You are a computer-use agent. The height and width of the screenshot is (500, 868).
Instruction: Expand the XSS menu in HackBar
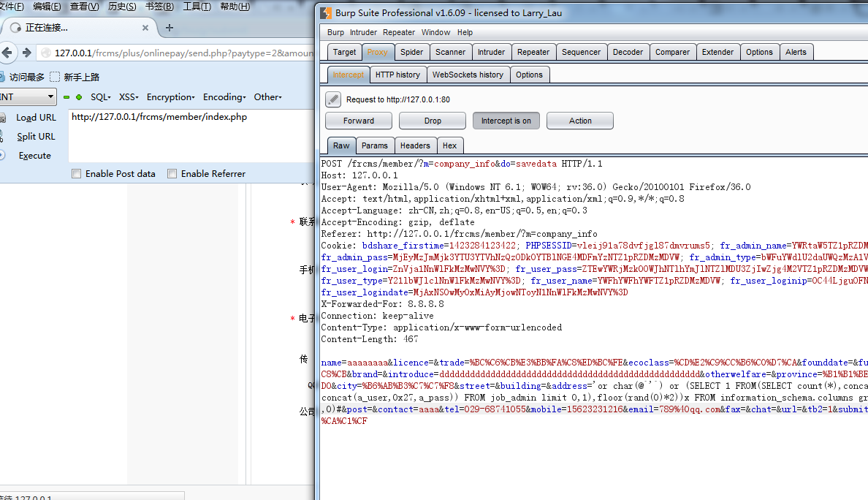click(129, 97)
